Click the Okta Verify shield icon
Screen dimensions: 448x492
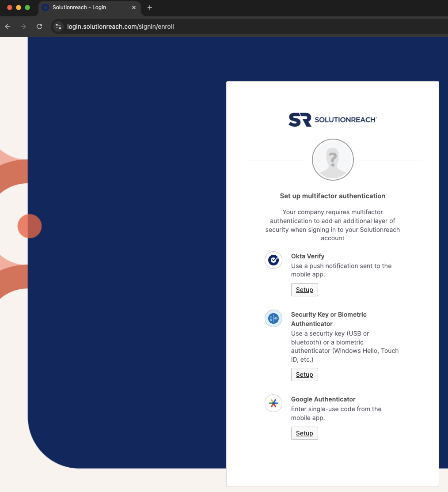[x=273, y=260]
